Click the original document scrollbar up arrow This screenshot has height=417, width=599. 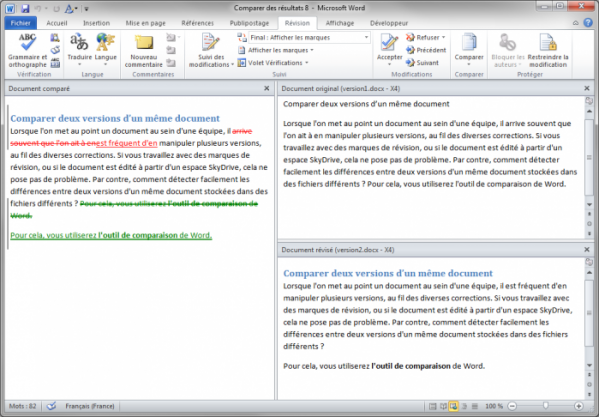pos(589,111)
